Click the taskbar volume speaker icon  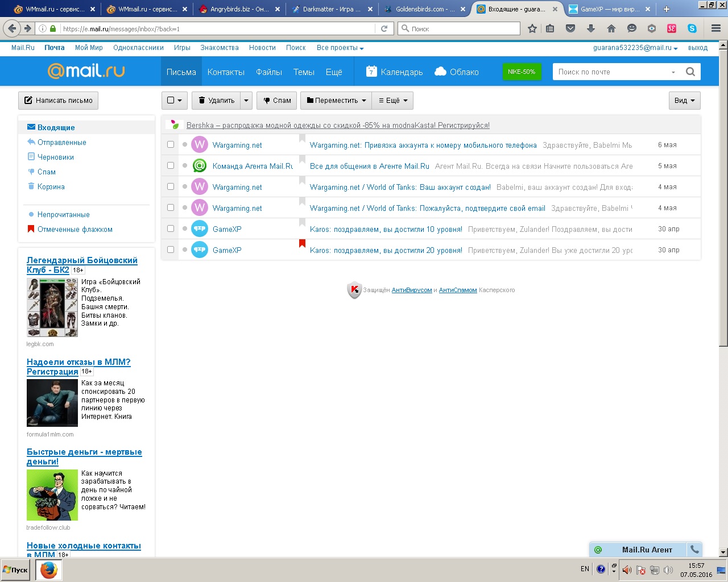(x=627, y=569)
